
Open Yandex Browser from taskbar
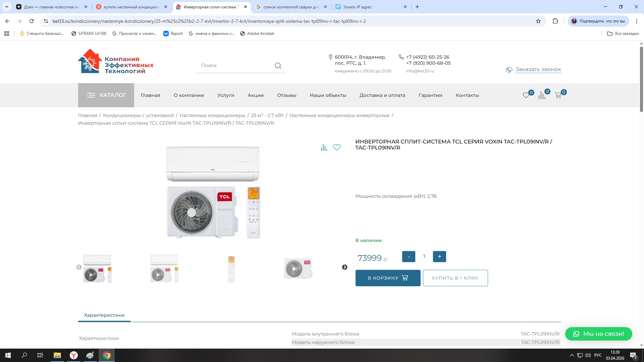pyautogui.click(x=73, y=355)
